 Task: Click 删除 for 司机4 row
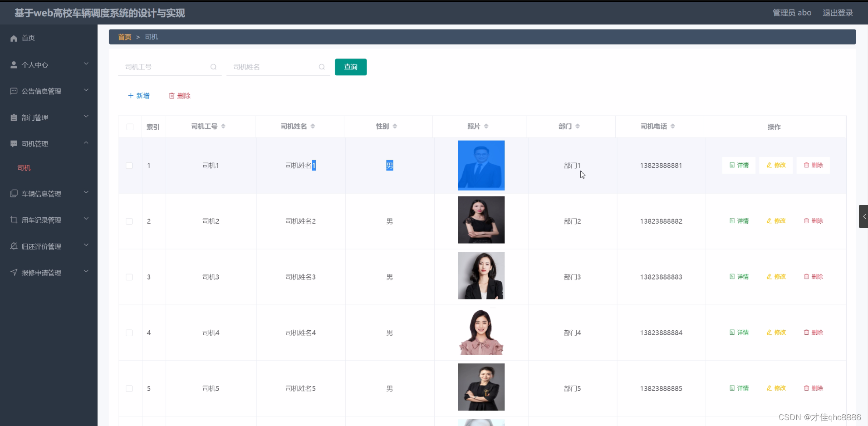pos(814,333)
